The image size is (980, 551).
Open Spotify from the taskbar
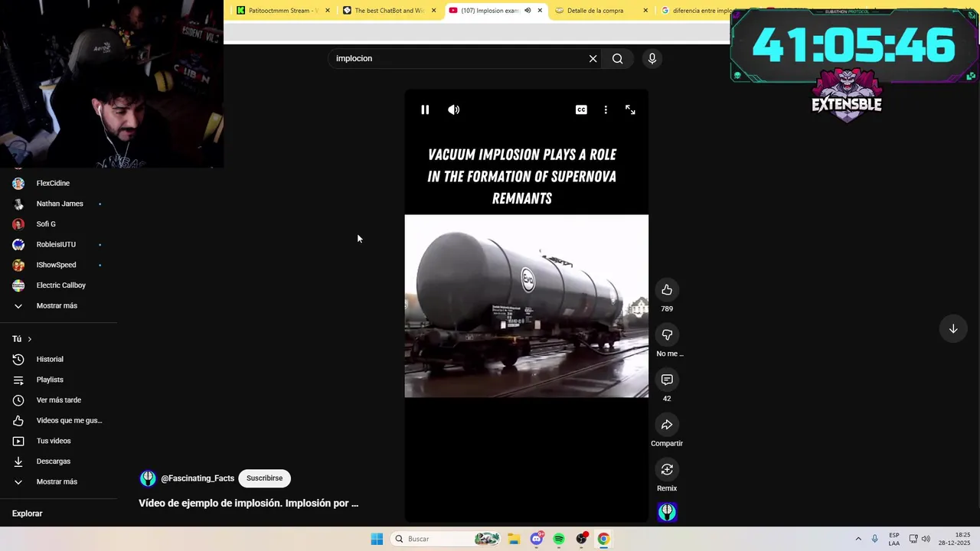click(559, 539)
